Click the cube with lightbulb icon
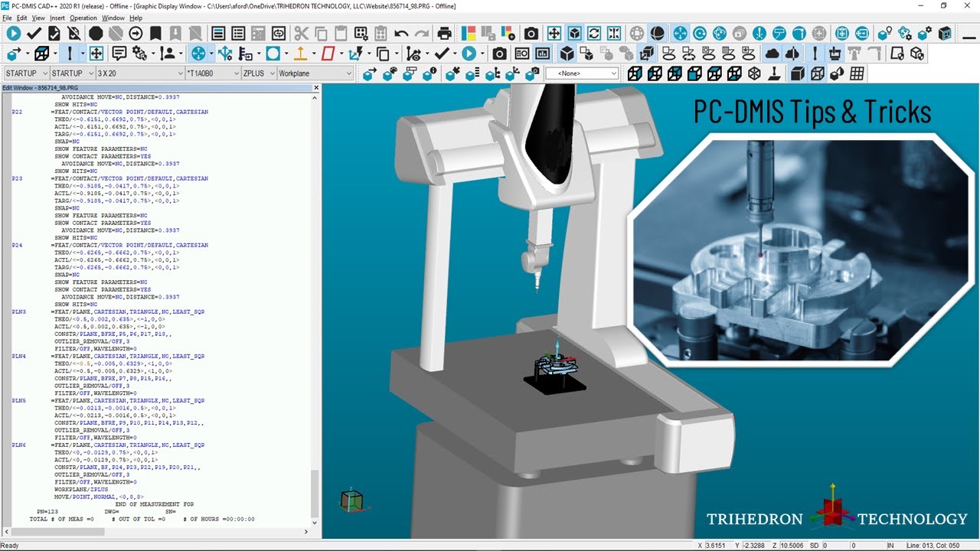Screen dimensions: 980x551 (884, 34)
